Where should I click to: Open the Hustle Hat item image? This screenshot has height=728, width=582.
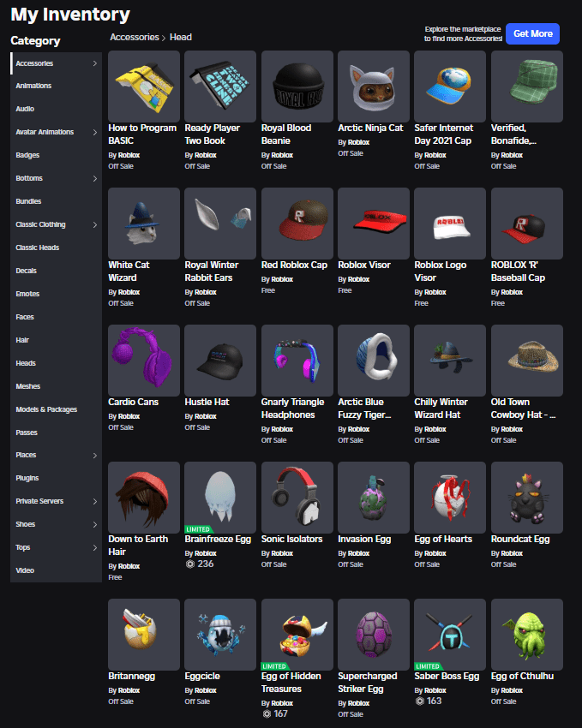(220, 361)
